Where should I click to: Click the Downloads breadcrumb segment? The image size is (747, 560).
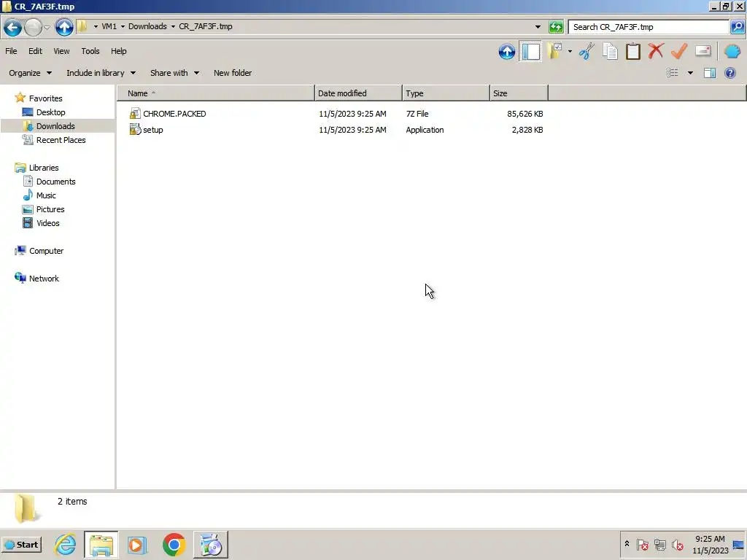click(147, 27)
